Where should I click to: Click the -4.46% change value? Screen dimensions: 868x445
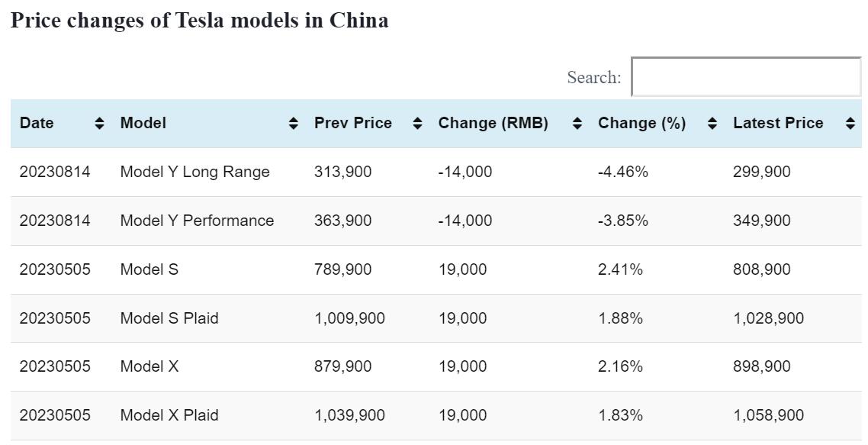coord(623,172)
